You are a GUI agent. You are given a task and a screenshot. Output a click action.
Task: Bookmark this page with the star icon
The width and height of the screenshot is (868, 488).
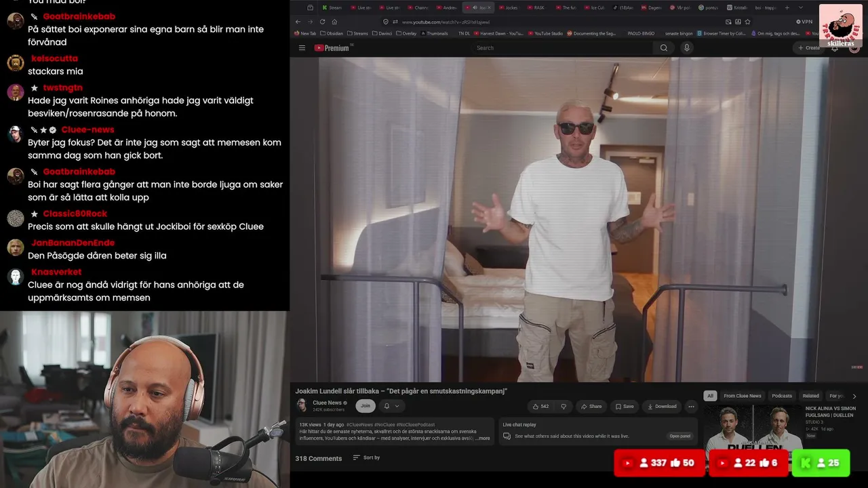pyautogui.click(x=747, y=22)
